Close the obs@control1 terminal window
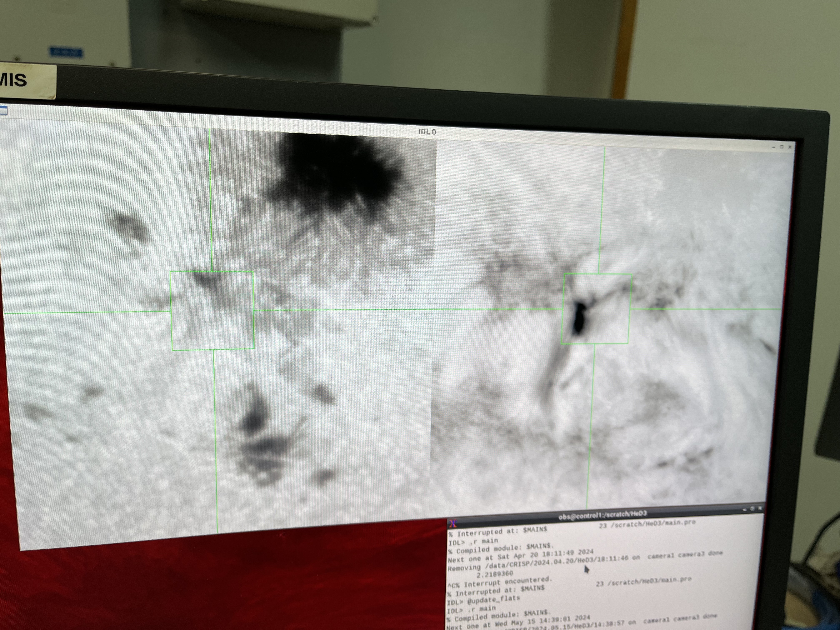The image size is (840, 630). pos(760,508)
